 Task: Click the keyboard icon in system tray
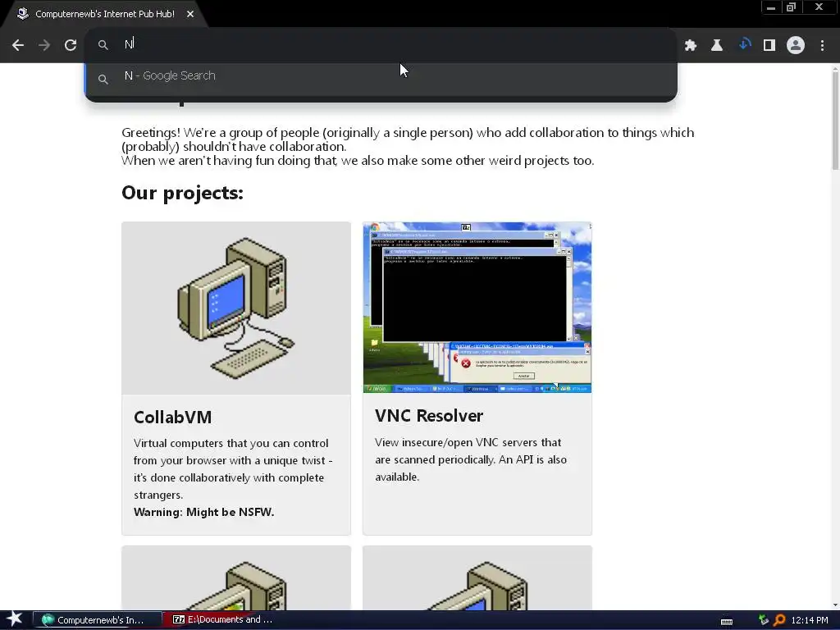click(727, 621)
